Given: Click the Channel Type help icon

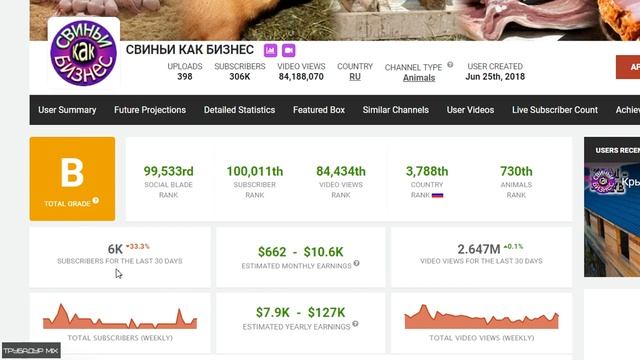Looking at the screenshot, I should pos(450,64).
